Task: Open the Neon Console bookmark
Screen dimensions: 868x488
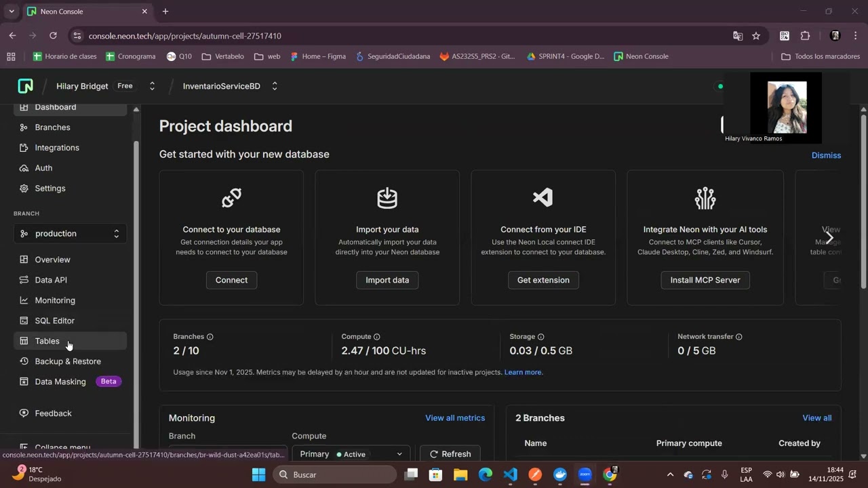Action: 641,56
